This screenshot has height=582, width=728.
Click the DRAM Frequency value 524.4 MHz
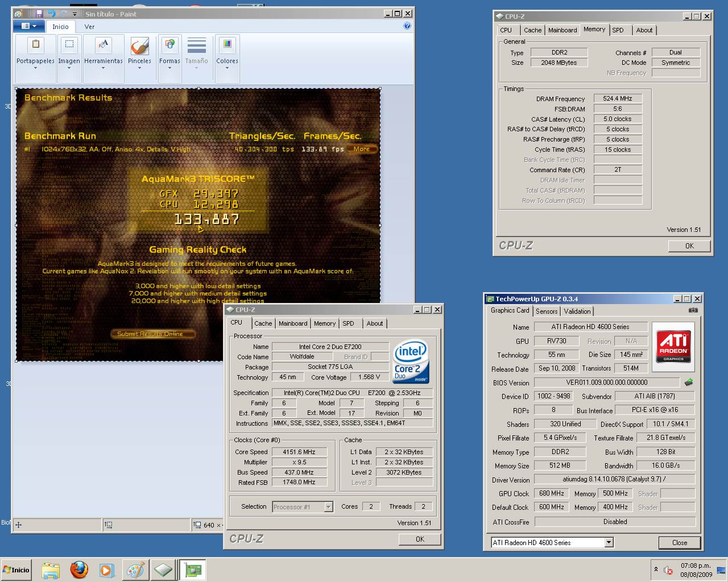pyautogui.click(x=618, y=98)
